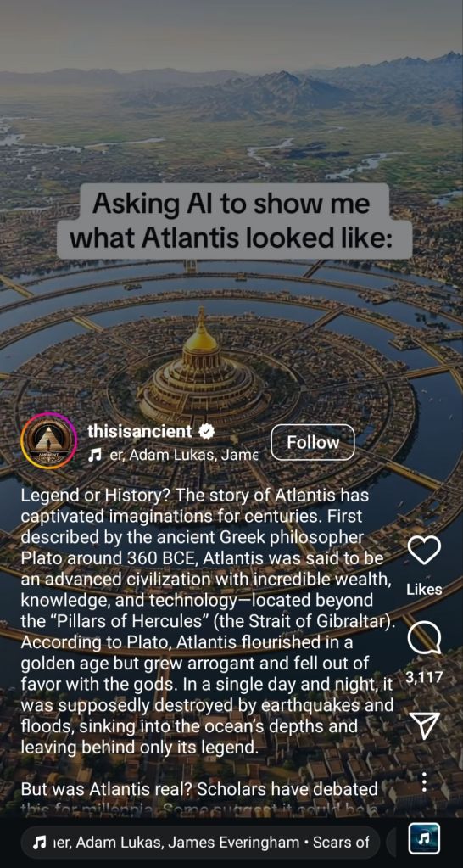Tap the audio thumbnail at bottom right
The width and height of the screenshot is (463, 868).
[424, 840]
